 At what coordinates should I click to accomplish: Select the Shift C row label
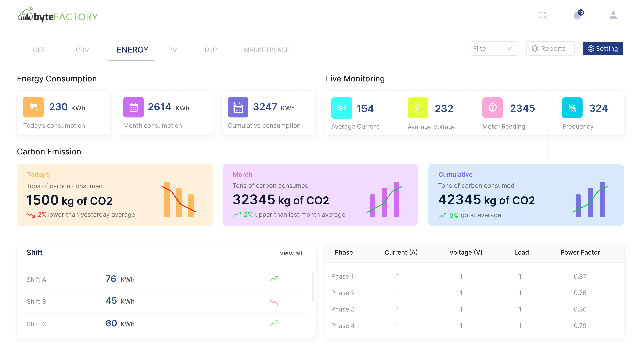37,324
